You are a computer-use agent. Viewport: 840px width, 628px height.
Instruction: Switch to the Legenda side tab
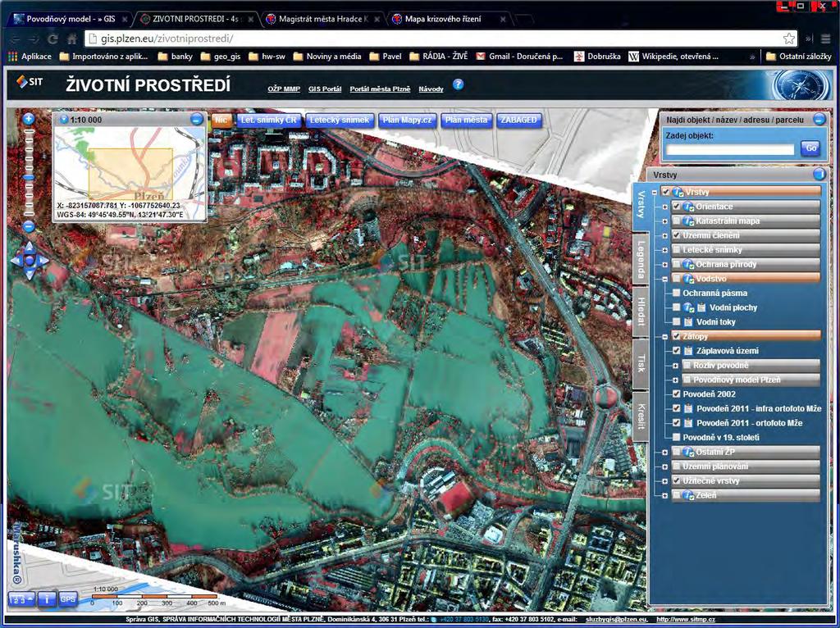[641, 260]
